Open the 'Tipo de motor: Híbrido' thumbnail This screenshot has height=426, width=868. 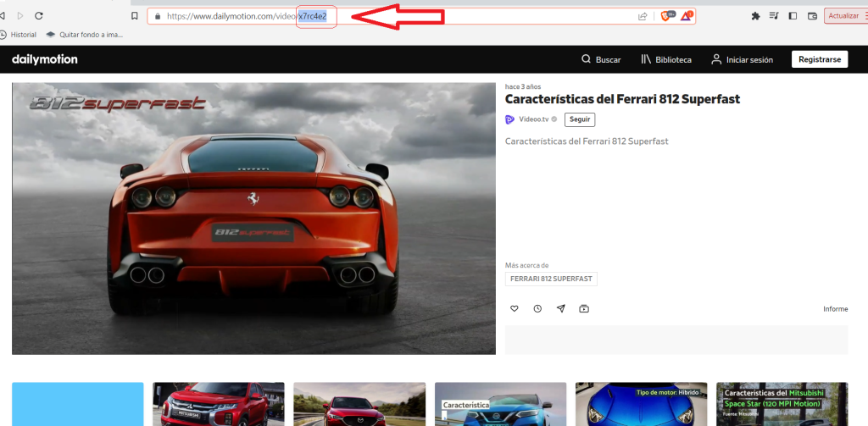point(641,404)
